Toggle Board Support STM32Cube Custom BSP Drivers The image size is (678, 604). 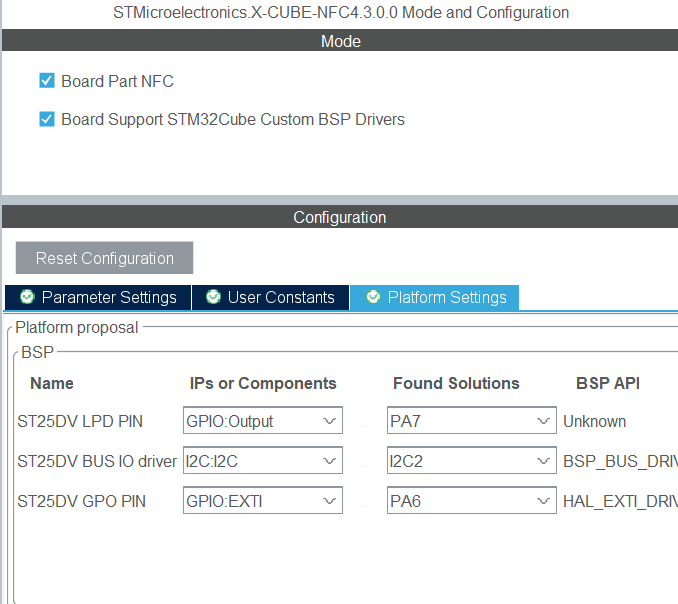click(x=47, y=119)
